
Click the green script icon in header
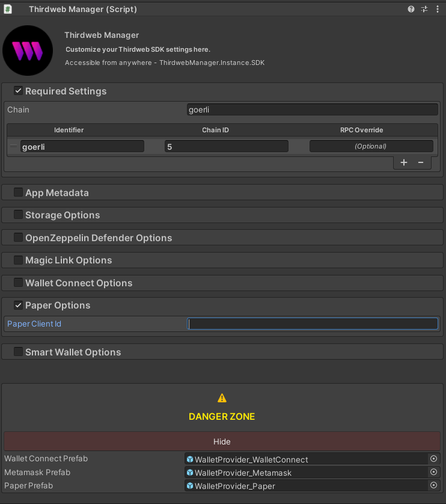[x=8, y=9]
